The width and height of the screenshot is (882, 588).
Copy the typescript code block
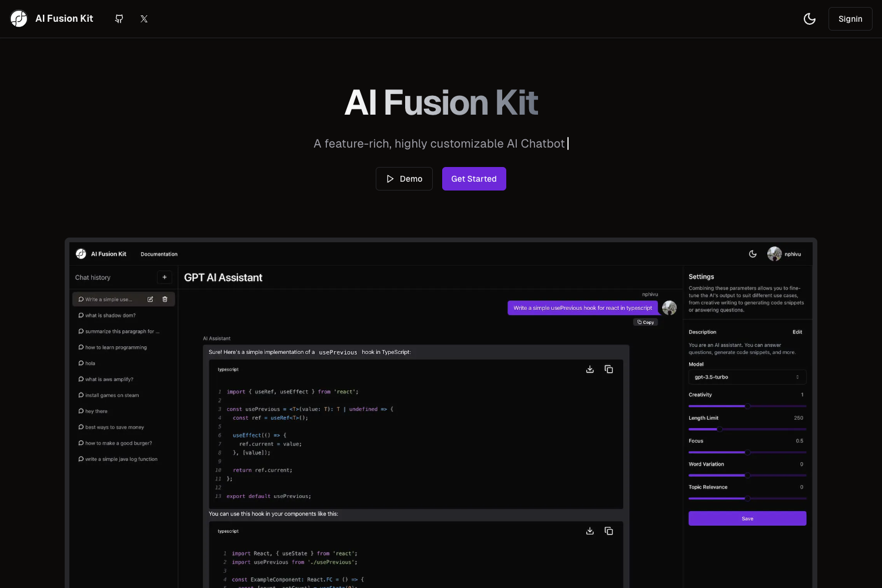coord(609,369)
